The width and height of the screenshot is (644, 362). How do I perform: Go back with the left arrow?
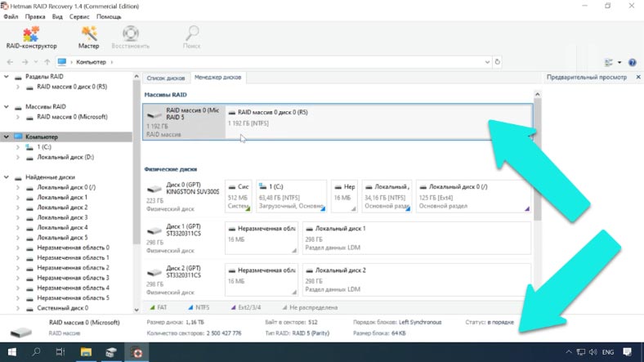click(x=11, y=62)
